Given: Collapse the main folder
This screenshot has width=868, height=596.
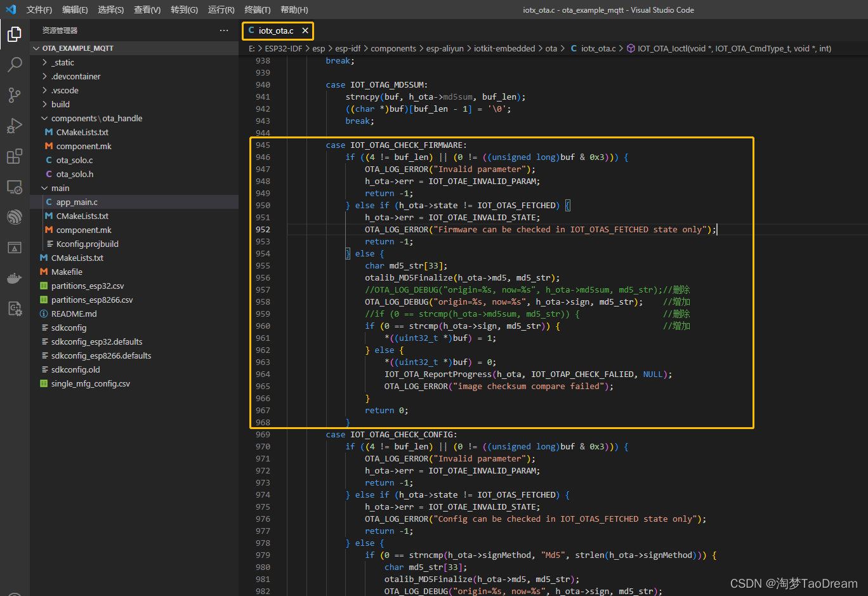Looking at the screenshot, I should click(60, 188).
